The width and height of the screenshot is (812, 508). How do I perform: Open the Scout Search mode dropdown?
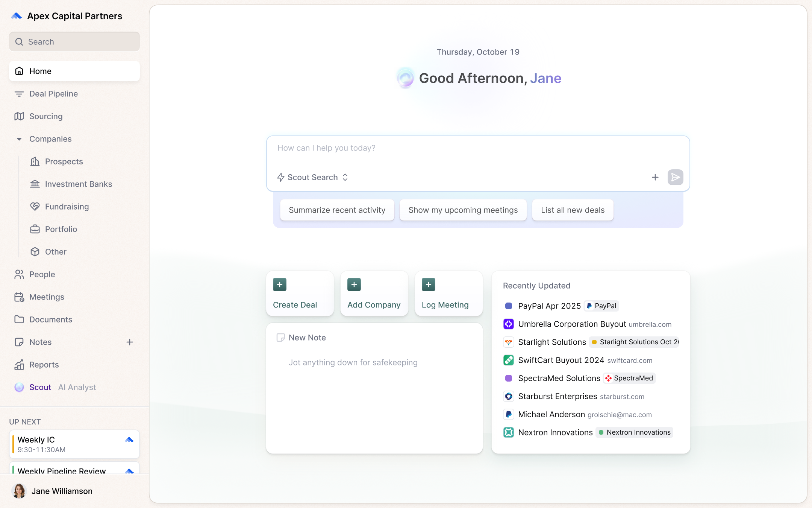312,177
